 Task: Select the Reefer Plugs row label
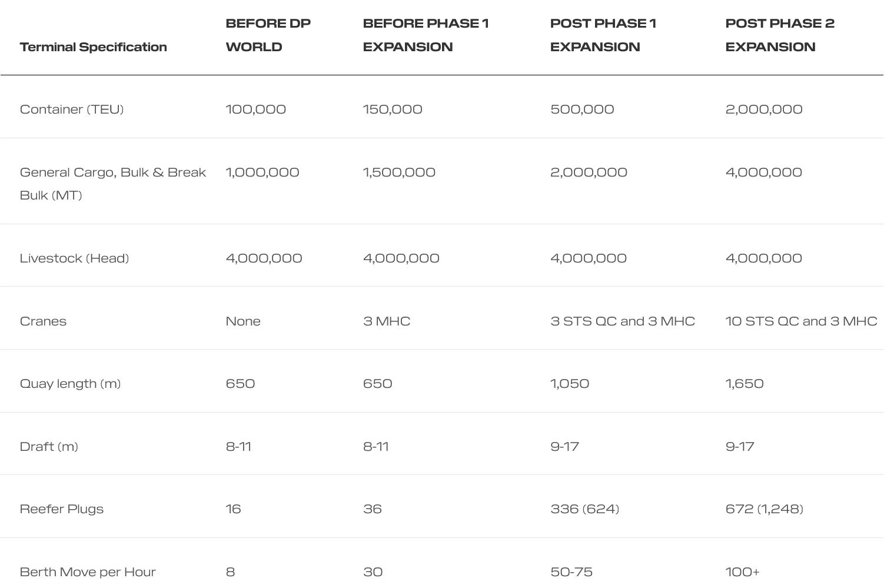pos(61,509)
